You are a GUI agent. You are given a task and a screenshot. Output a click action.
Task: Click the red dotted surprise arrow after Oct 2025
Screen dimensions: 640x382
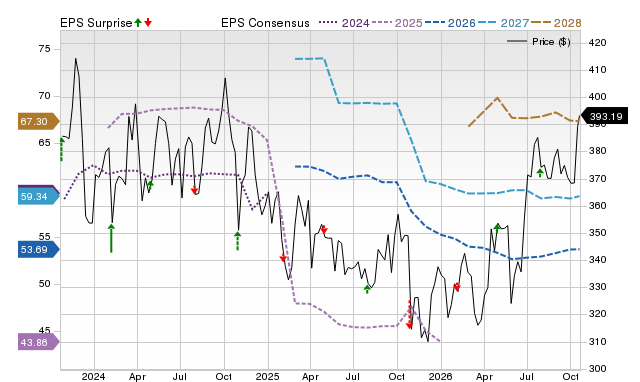tap(409, 315)
